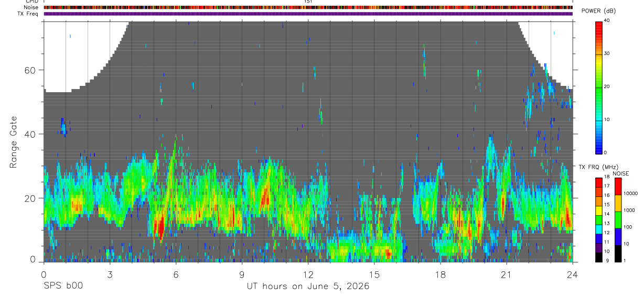Click the 1000 label on NOISE scale
Image resolution: width=644 pixels, height=297 pixels.
point(629,211)
